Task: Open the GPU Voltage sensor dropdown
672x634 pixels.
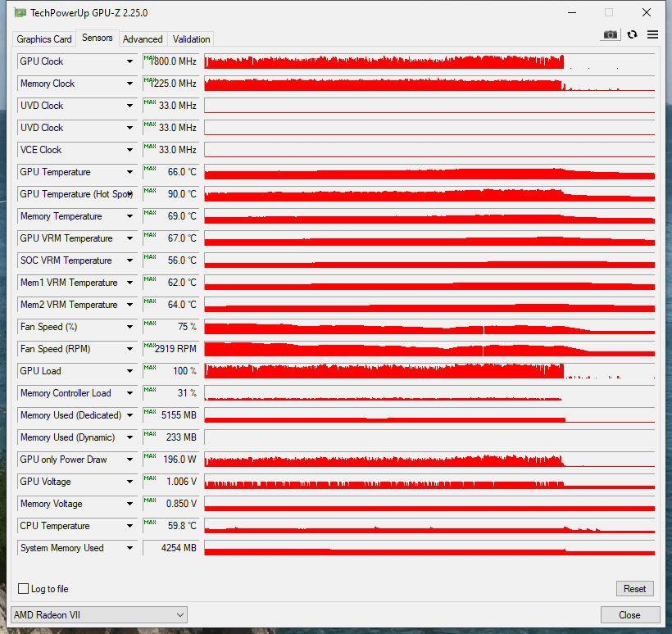Action: pos(129,482)
